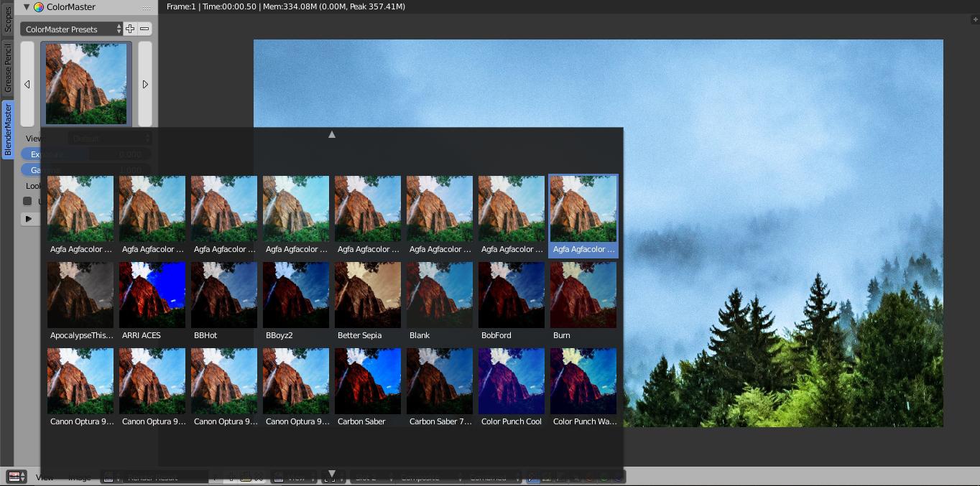The height and width of the screenshot is (486, 980).
Task: Click the ColorMaster panel drag grip
Action: click(147, 8)
